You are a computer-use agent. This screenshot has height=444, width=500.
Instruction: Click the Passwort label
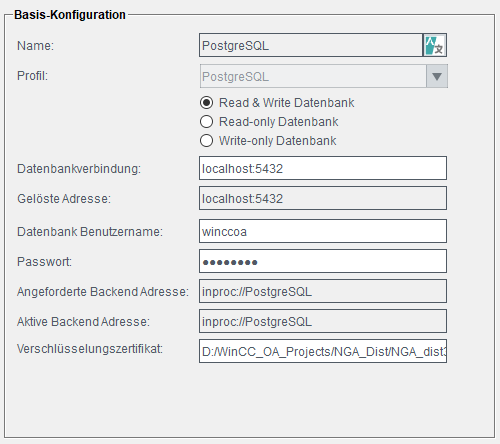(x=44, y=262)
